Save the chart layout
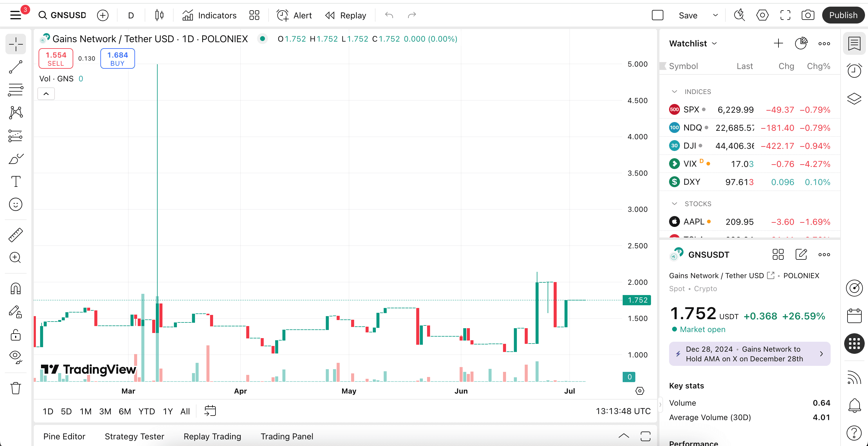The width and height of the screenshot is (868, 446). 688,15
